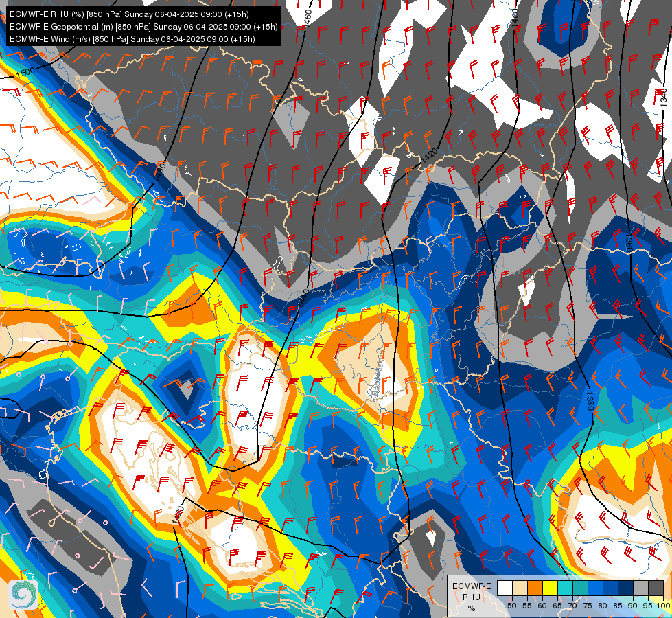
Task: Click the ECMWF-E RHU (%) title line
Action: pos(129,14)
